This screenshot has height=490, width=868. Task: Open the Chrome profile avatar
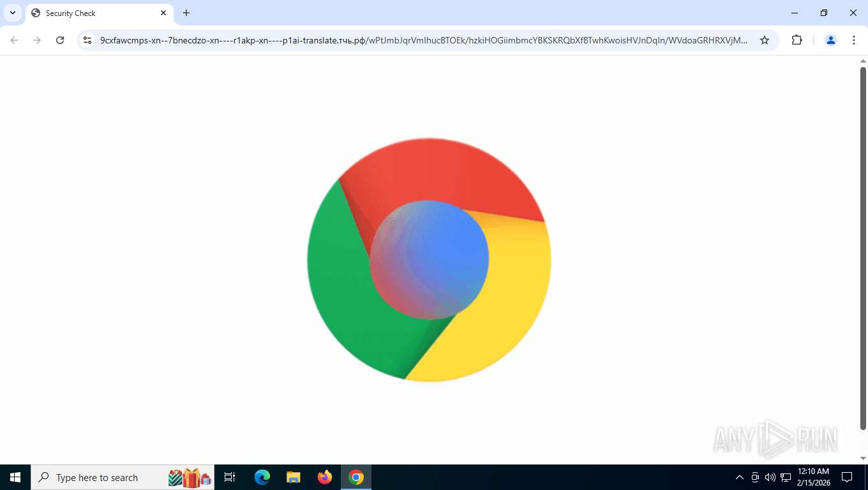click(831, 40)
